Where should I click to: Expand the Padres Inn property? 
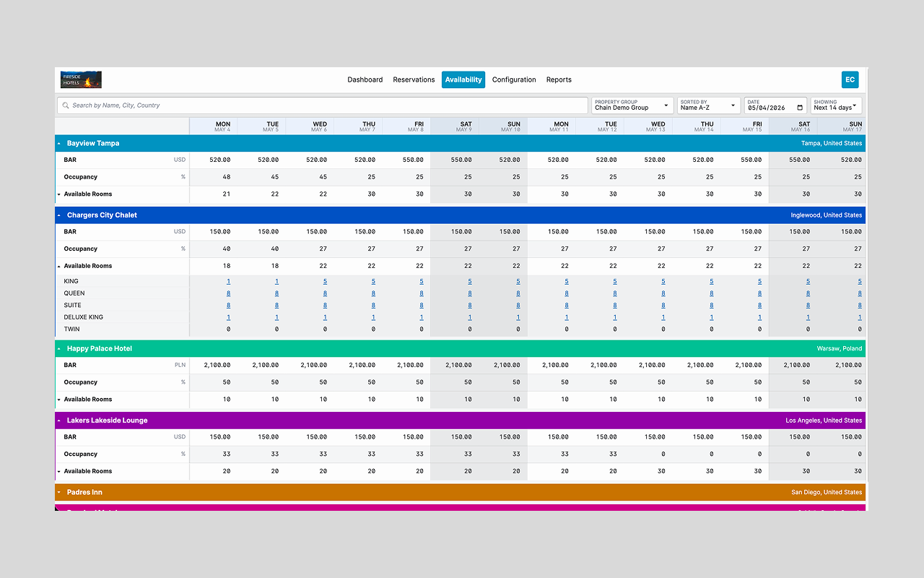(x=59, y=492)
